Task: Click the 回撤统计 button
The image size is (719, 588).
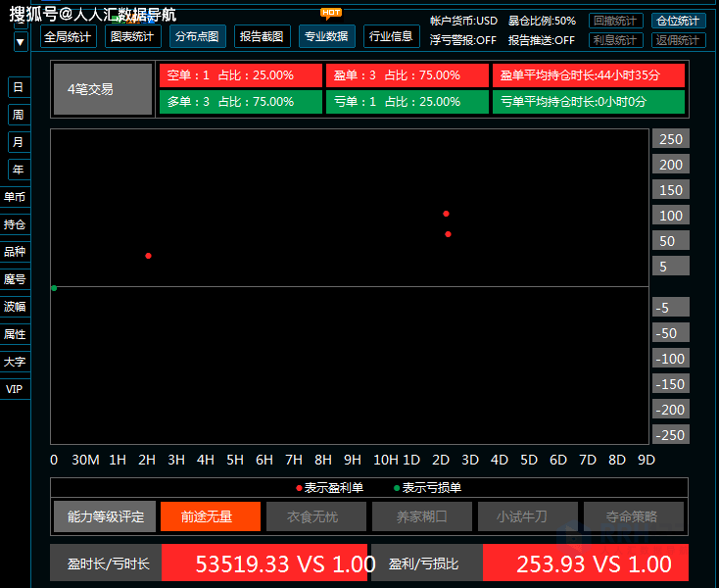Action: point(616,21)
